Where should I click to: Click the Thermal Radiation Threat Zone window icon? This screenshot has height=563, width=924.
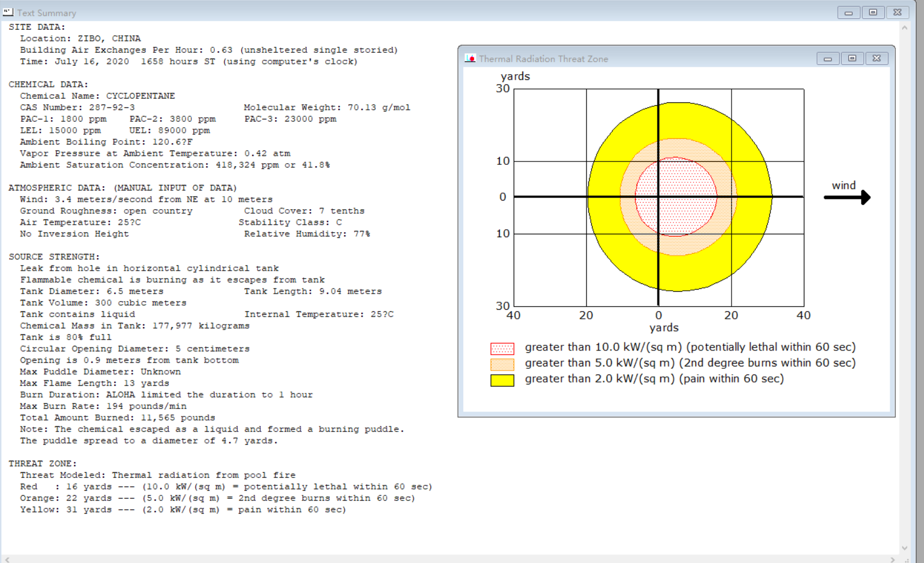click(470, 59)
